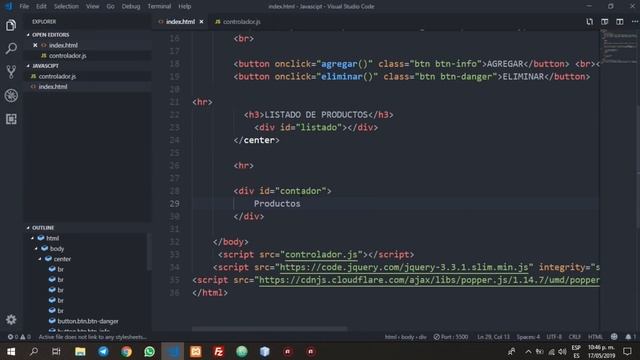The image size is (640, 360).
Task: Click the controlador.js script src link
Action: 321,255
